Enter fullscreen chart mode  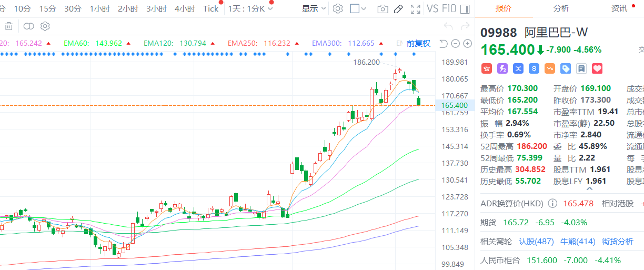tap(416, 9)
